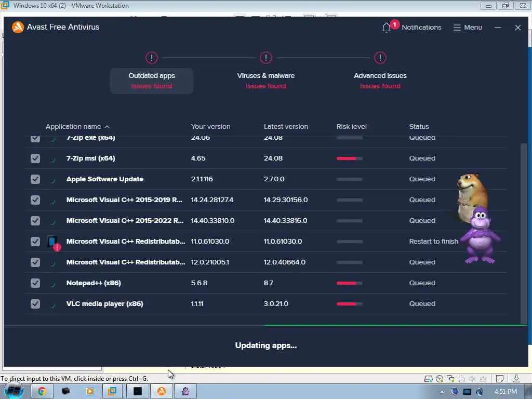The width and height of the screenshot is (532, 399).
Task: Click the VMware download arrow status icon
Action: tap(516, 379)
